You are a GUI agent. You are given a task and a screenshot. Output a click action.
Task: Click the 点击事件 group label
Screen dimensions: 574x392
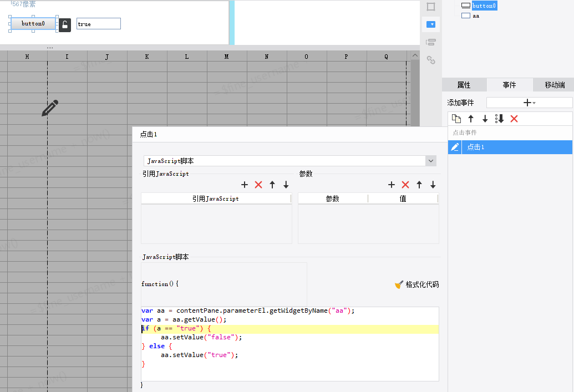(x=465, y=133)
